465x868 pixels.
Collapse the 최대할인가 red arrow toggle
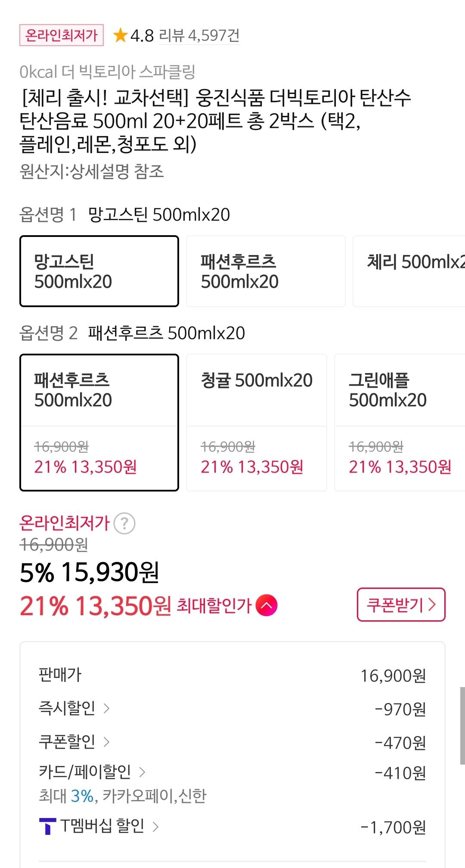pos(267,605)
